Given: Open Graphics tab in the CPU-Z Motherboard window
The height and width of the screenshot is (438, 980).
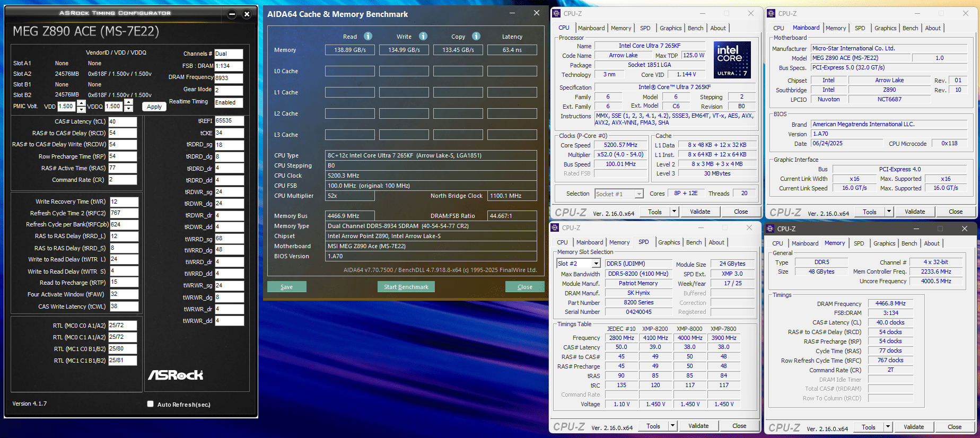Looking at the screenshot, I should [885, 28].
